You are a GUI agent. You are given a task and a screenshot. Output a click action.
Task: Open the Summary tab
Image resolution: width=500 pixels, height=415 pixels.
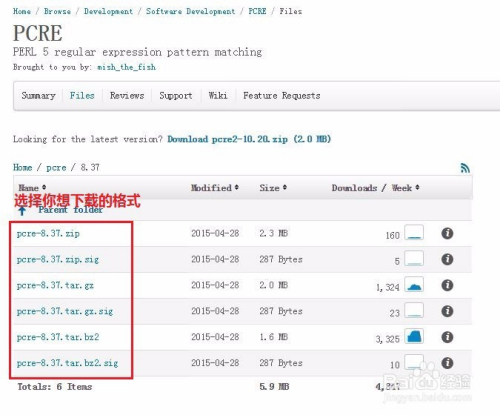tap(38, 96)
